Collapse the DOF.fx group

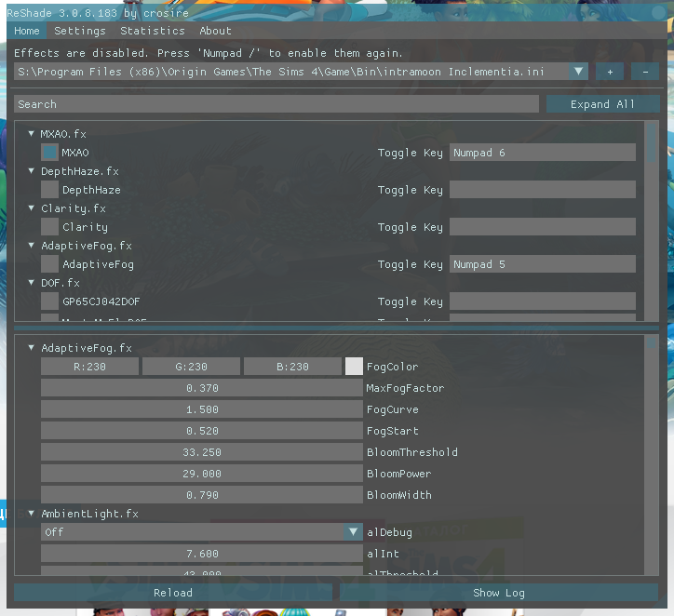(x=31, y=283)
